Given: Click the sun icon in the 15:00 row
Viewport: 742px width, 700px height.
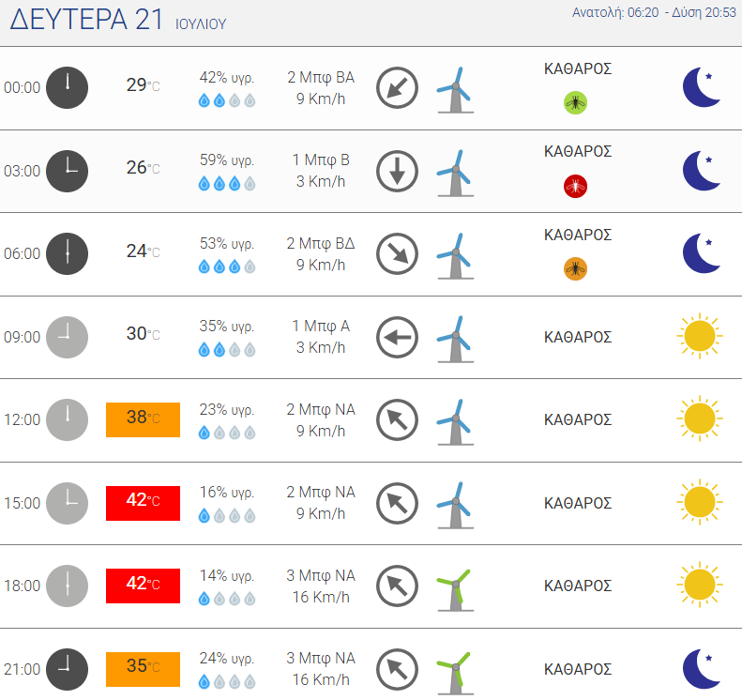Looking at the screenshot, I should pos(700,502).
